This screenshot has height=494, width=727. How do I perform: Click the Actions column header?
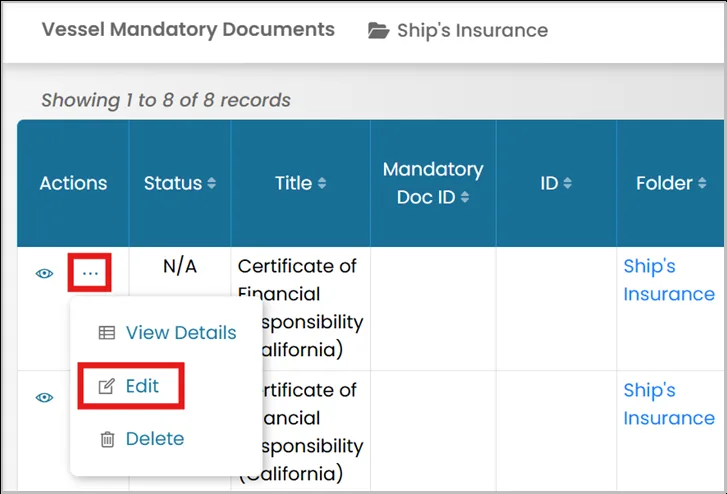point(73,183)
